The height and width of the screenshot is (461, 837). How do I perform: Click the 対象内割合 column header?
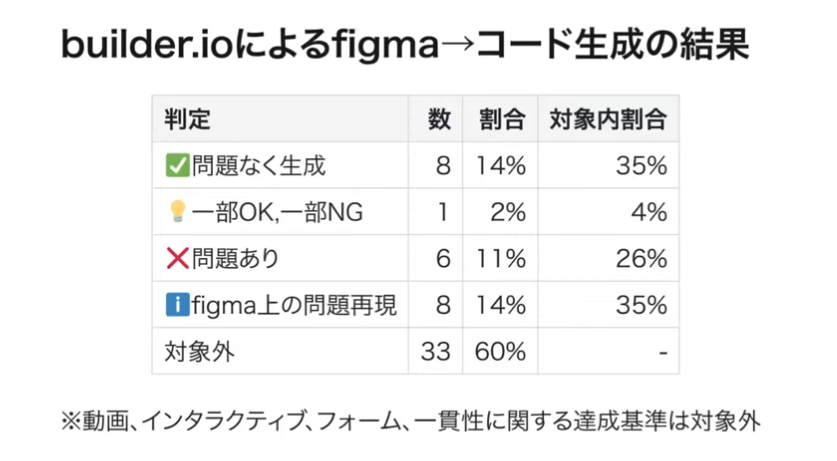pos(608,120)
